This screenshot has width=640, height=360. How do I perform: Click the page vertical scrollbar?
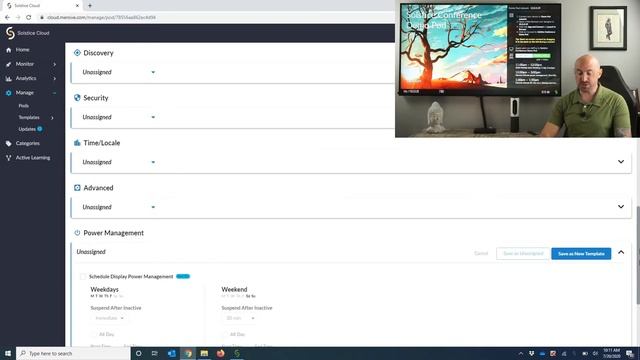pyautogui.click(x=638, y=255)
